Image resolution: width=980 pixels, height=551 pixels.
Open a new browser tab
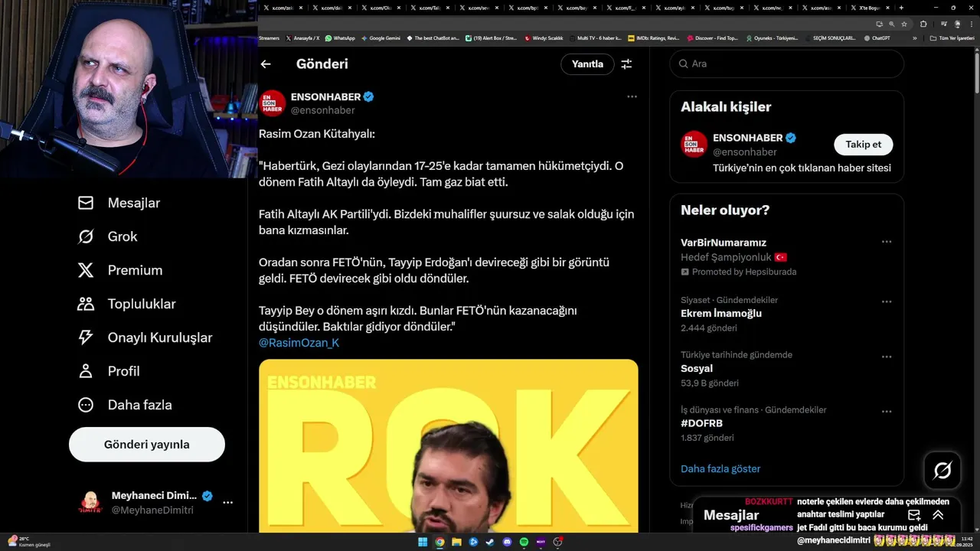tap(901, 8)
